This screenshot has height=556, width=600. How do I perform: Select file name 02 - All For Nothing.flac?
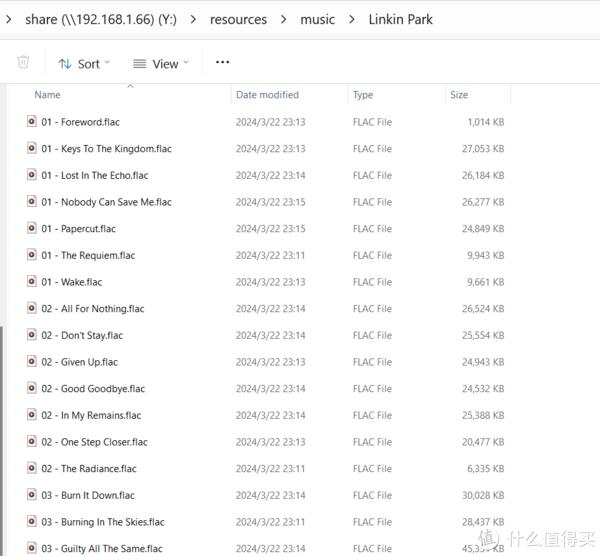tap(93, 309)
